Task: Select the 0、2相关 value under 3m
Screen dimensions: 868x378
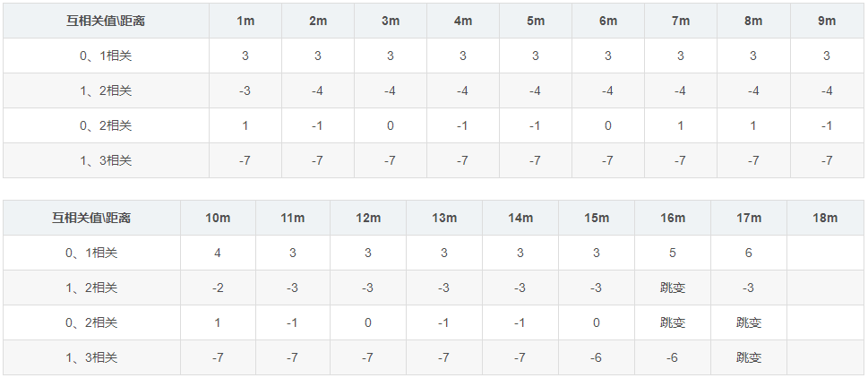Action: coord(391,125)
